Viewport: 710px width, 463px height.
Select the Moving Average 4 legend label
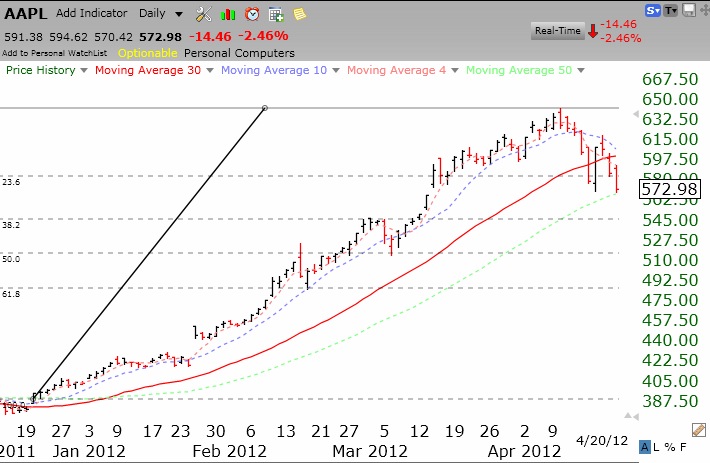(x=396, y=70)
